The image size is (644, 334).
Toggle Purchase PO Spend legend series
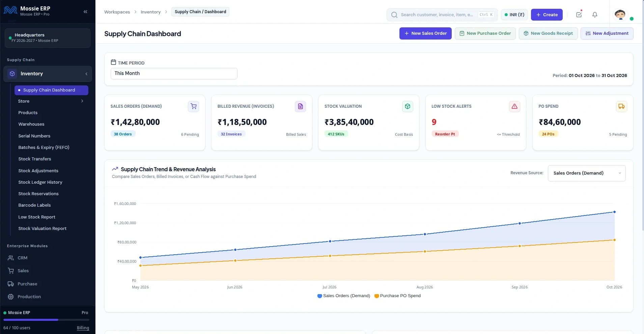click(397, 296)
